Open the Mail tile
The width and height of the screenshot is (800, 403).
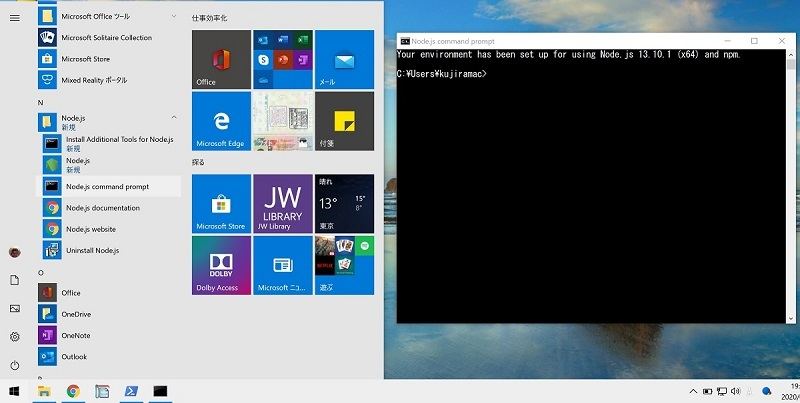(x=344, y=59)
